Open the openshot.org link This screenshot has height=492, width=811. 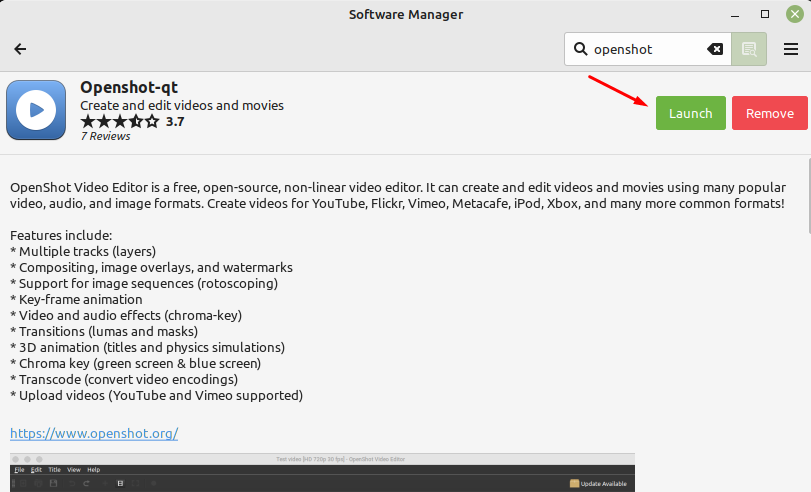coord(94,433)
